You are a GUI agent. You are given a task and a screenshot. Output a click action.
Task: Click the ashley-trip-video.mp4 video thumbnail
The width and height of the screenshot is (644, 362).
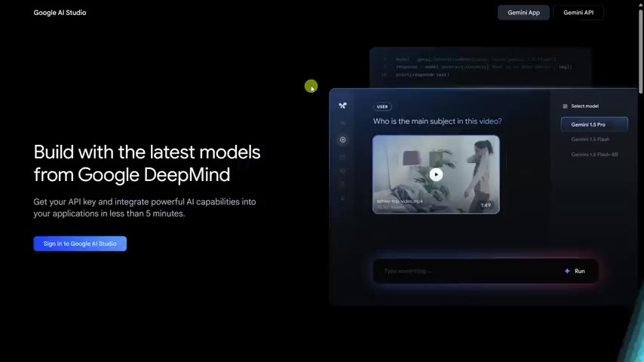point(436,175)
